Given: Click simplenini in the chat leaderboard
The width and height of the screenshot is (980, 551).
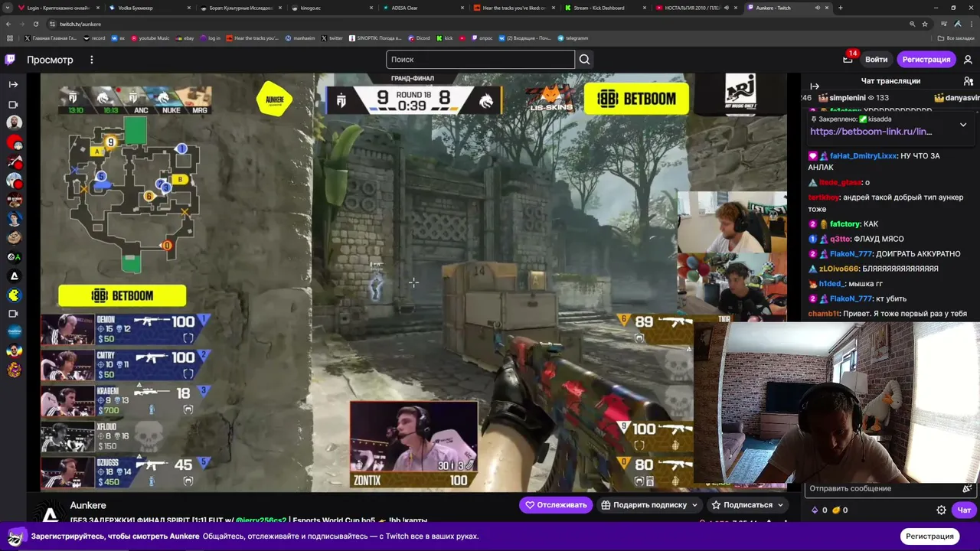Looking at the screenshot, I should (x=847, y=98).
